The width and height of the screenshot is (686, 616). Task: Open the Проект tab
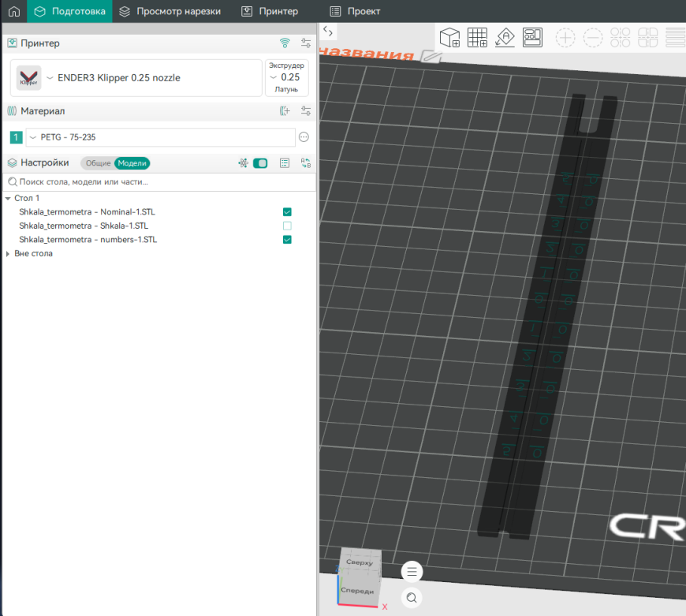tap(355, 11)
